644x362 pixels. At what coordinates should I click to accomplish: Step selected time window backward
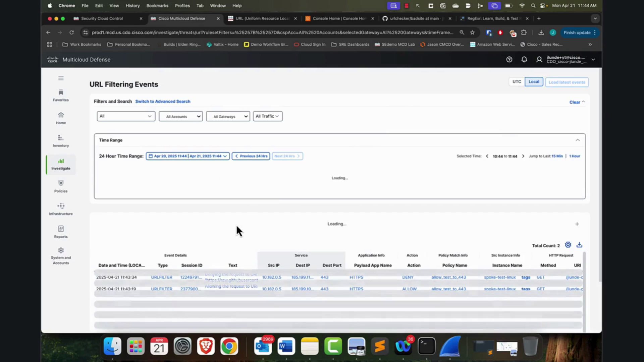487,156
